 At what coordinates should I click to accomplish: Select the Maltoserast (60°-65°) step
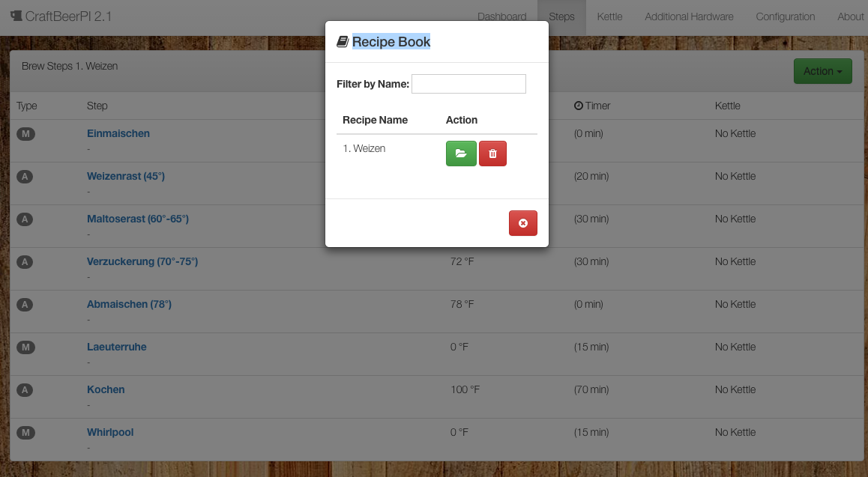click(x=138, y=219)
